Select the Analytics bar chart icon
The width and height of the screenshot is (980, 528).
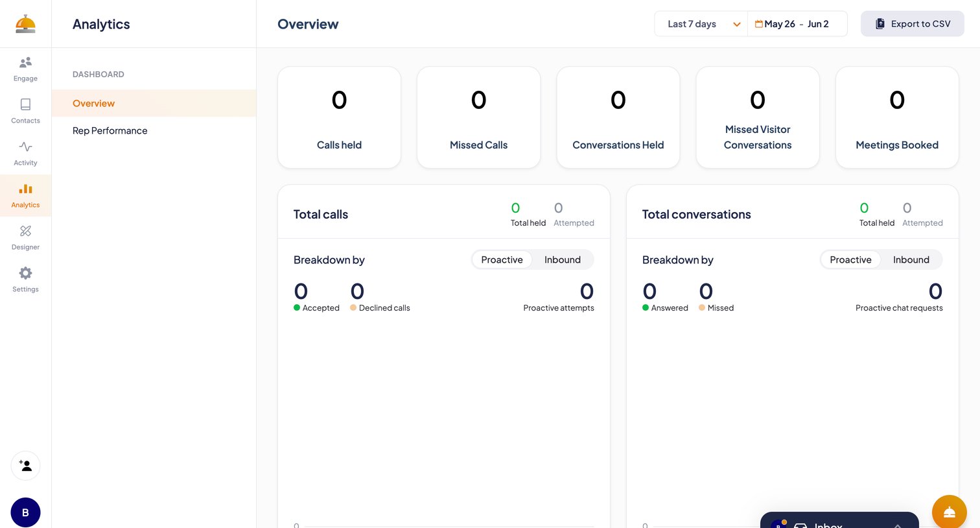[x=25, y=189]
